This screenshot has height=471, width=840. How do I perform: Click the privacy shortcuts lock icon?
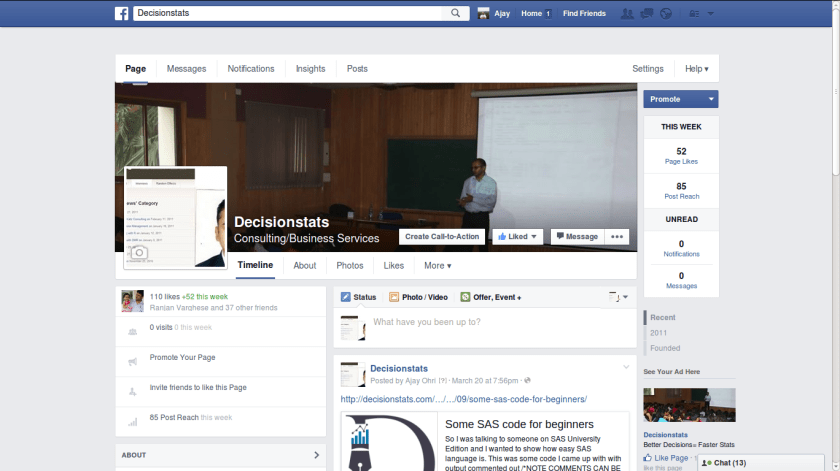tap(694, 14)
